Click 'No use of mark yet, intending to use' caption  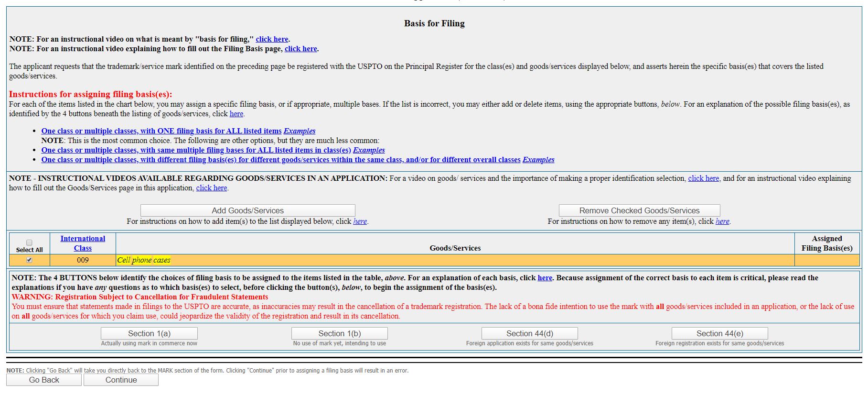340,343
